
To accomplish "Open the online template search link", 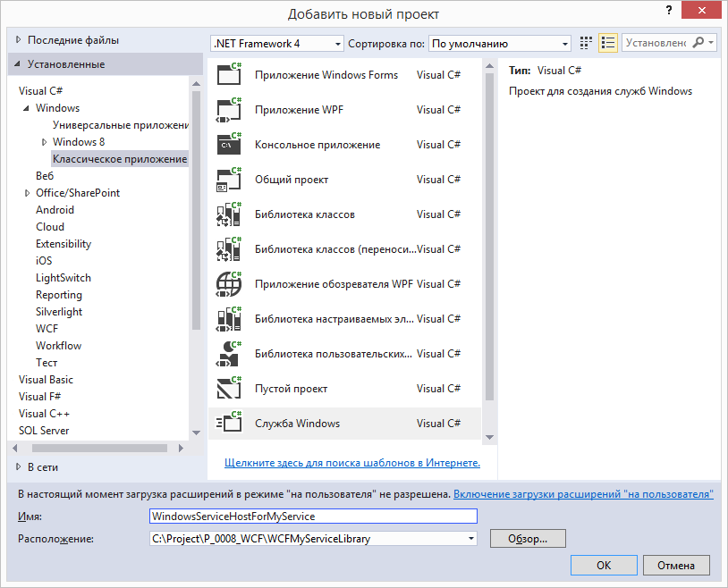I will pos(352,463).
